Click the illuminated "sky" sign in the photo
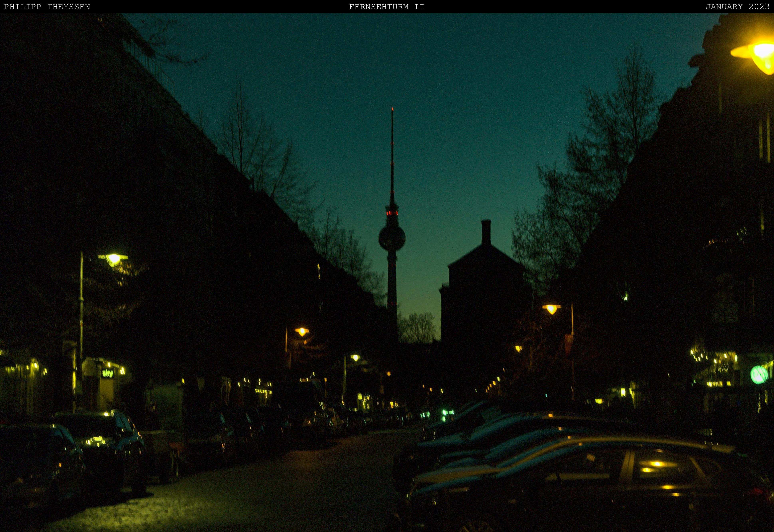 [x=108, y=373]
